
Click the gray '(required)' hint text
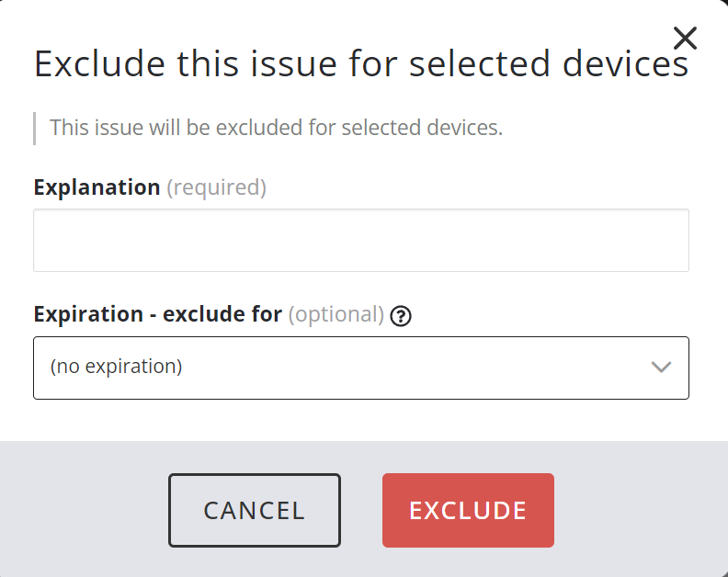216,187
